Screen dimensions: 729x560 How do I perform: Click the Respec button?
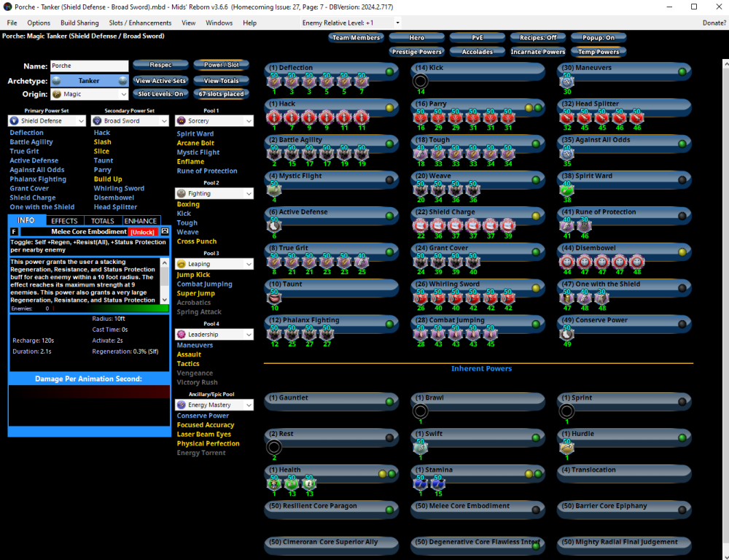[160, 65]
